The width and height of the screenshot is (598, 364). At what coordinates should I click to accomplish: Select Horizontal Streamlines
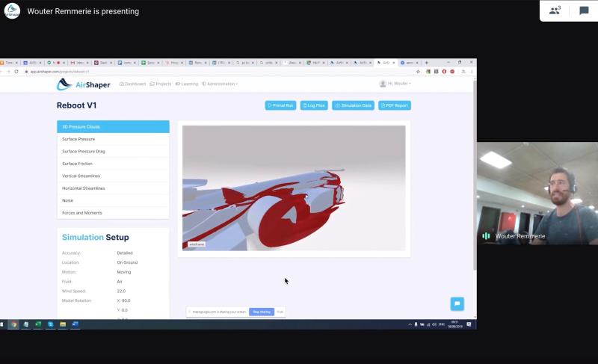tap(114, 188)
